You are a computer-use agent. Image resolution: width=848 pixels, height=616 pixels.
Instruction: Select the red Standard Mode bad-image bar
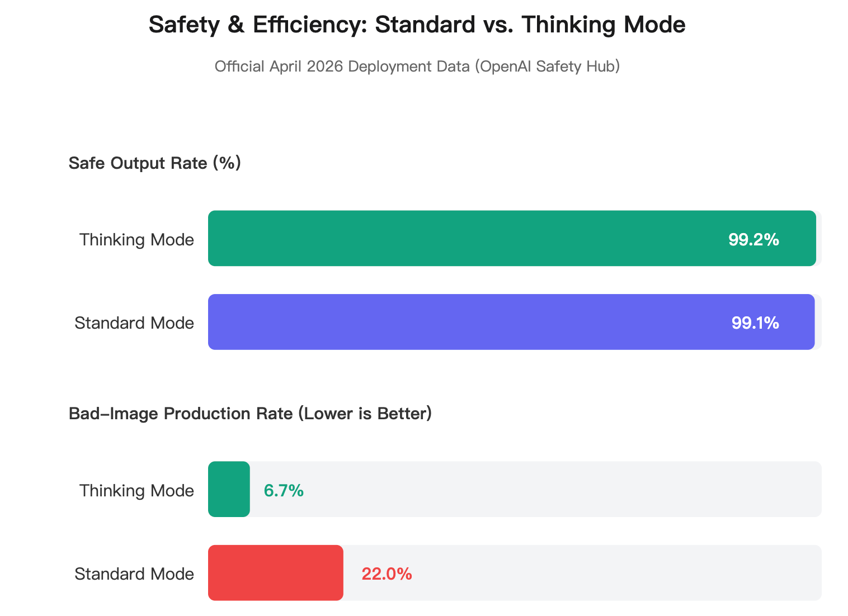tap(275, 573)
